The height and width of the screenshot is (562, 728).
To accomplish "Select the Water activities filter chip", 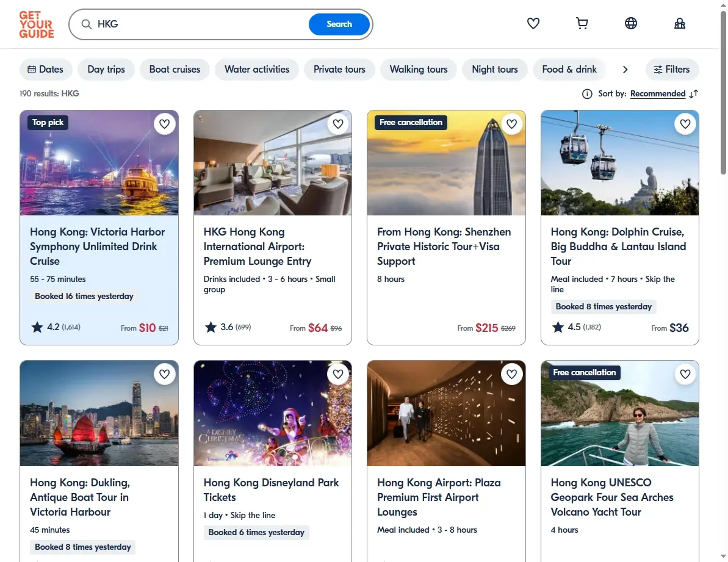I will [x=257, y=70].
